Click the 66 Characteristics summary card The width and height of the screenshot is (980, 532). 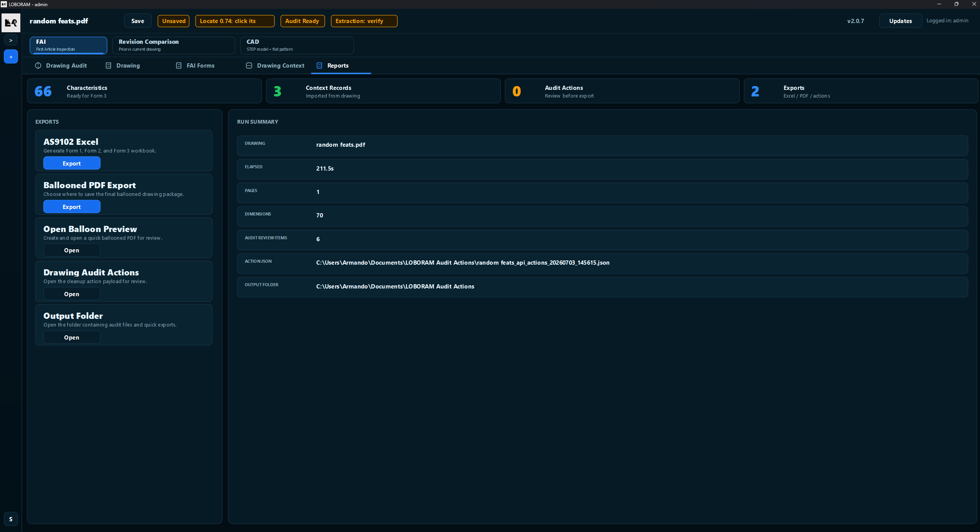[145, 91]
